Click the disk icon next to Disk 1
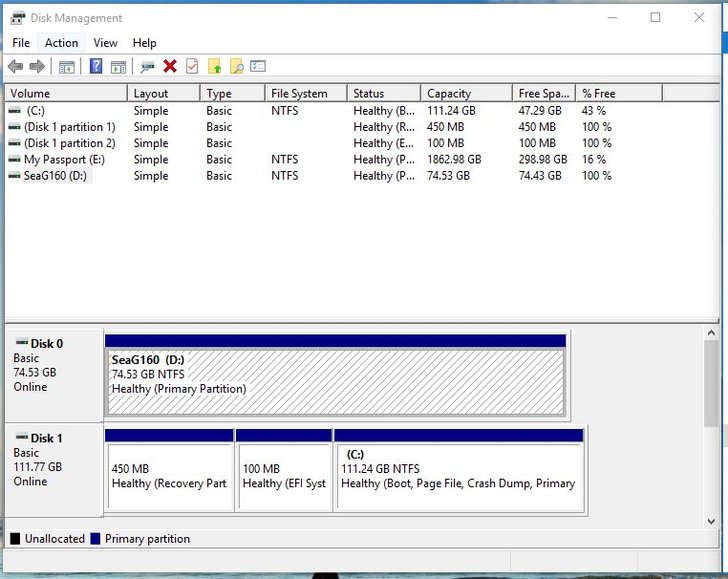 21,437
